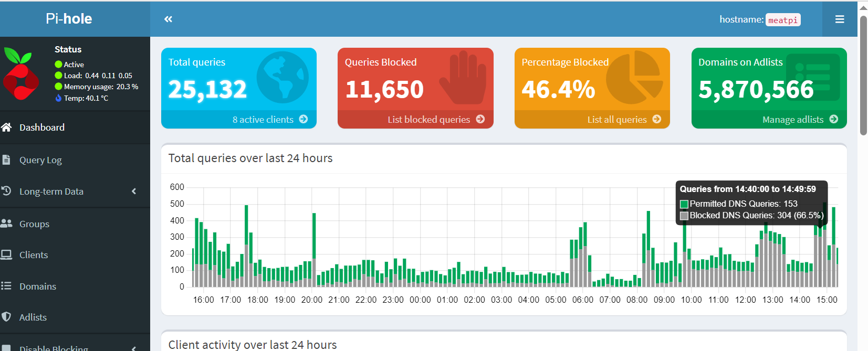This screenshot has width=868, height=351.
Task: Click the Pi-hole title in header
Action: click(69, 19)
